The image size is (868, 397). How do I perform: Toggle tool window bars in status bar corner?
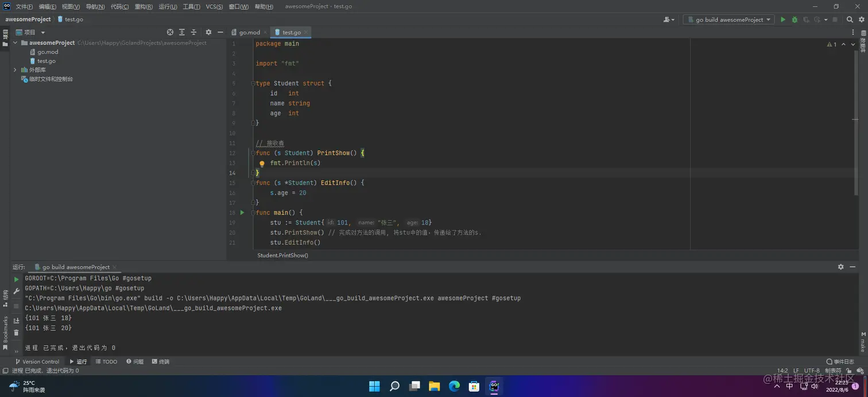click(5, 371)
